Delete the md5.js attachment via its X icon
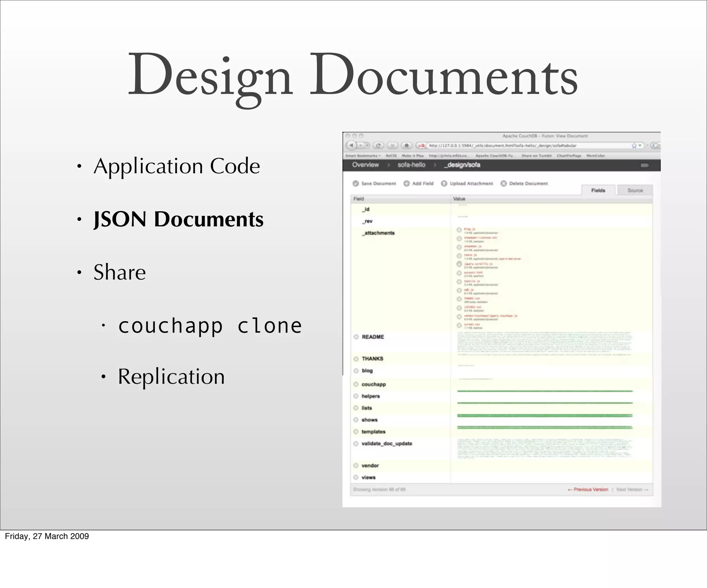The image size is (707, 588). (x=459, y=291)
